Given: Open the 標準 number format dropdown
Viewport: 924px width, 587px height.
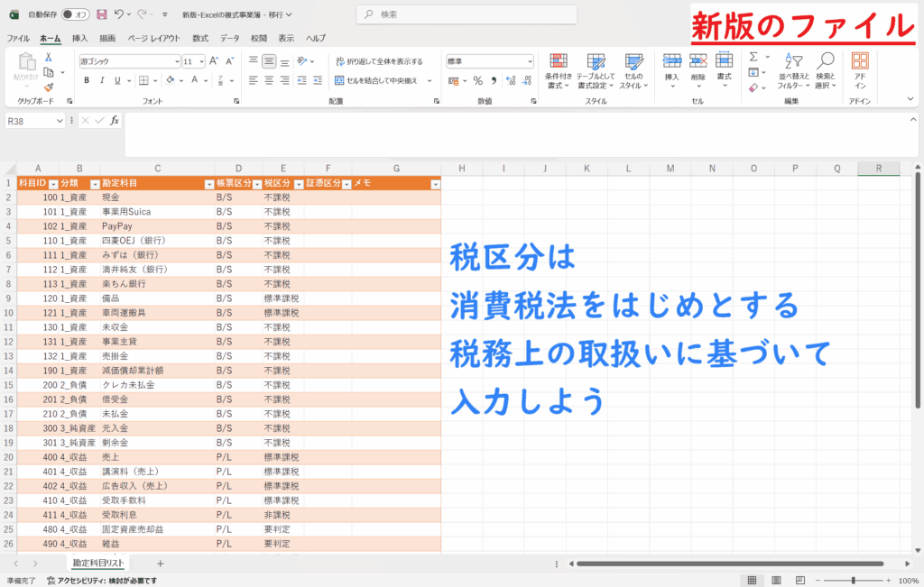Looking at the screenshot, I should coord(529,61).
